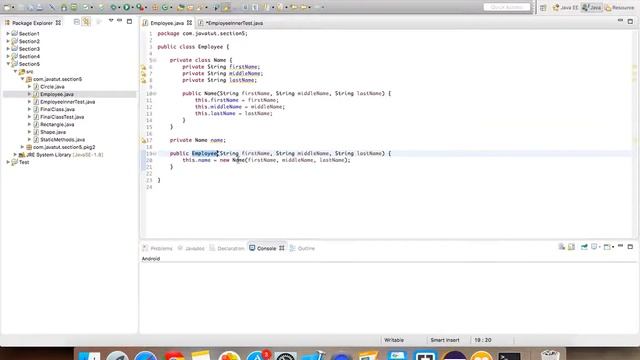Open the Trash in the Dock
The height and width of the screenshot is (360, 640).
click(x=550, y=355)
